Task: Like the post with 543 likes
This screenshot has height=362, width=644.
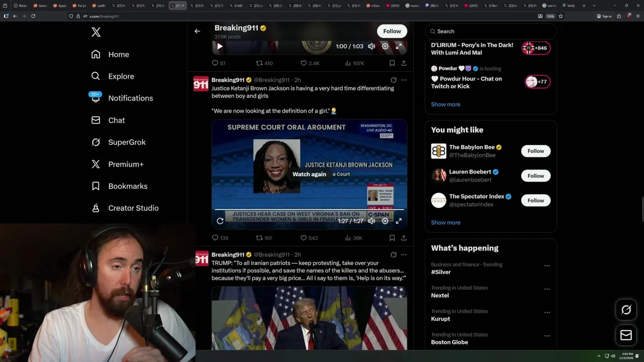Action: tap(309, 238)
